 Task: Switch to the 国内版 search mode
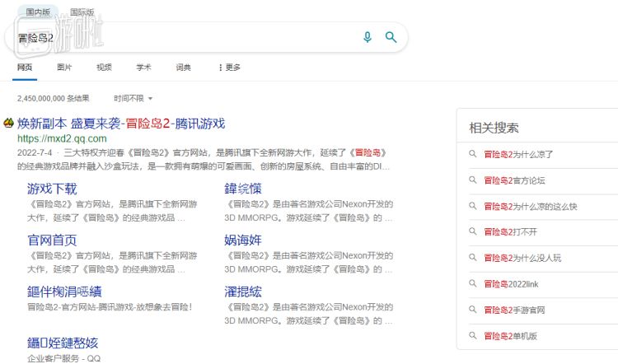coord(38,12)
